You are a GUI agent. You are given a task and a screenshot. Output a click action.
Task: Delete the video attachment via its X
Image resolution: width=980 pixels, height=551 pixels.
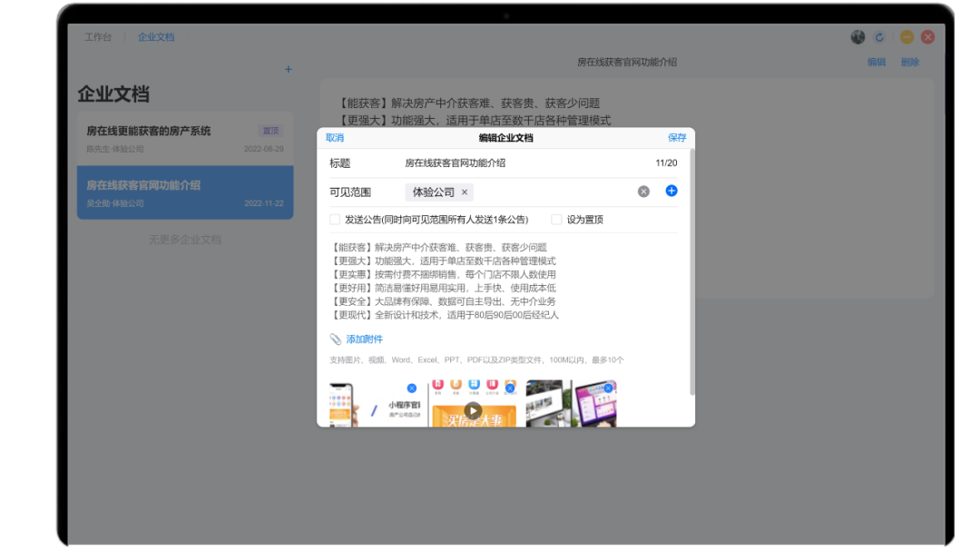[x=510, y=388]
